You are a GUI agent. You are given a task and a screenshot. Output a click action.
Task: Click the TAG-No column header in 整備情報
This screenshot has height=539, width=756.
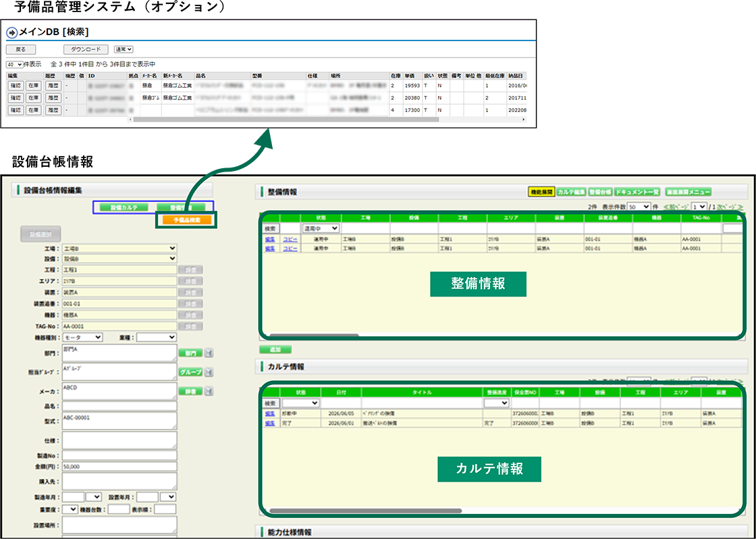(701, 217)
